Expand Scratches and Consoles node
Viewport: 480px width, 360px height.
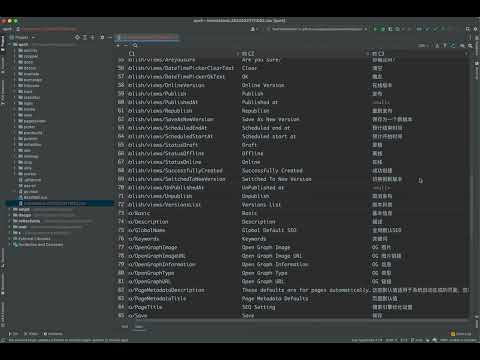(10, 245)
